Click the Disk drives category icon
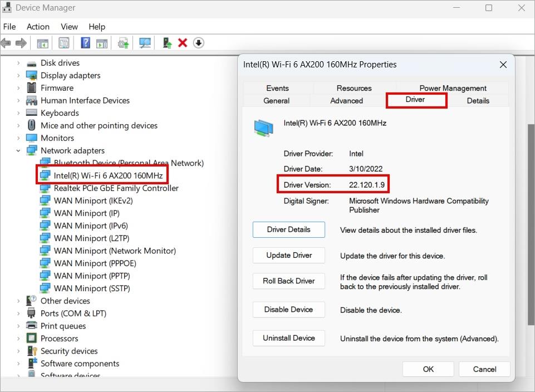This screenshot has width=535, height=392. [x=31, y=63]
